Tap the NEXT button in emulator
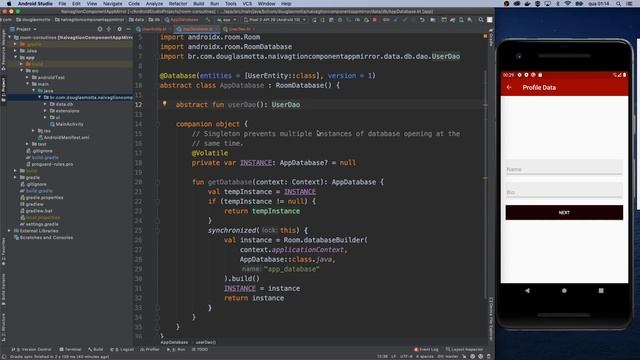Screen dimensions: 640x360 tap(564, 213)
